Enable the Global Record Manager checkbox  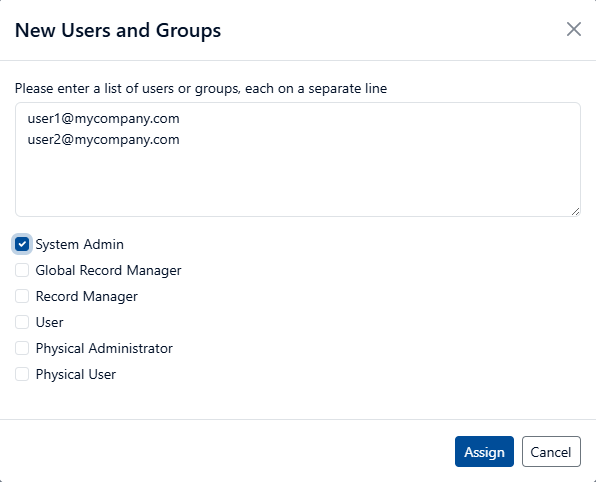coord(22,270)
